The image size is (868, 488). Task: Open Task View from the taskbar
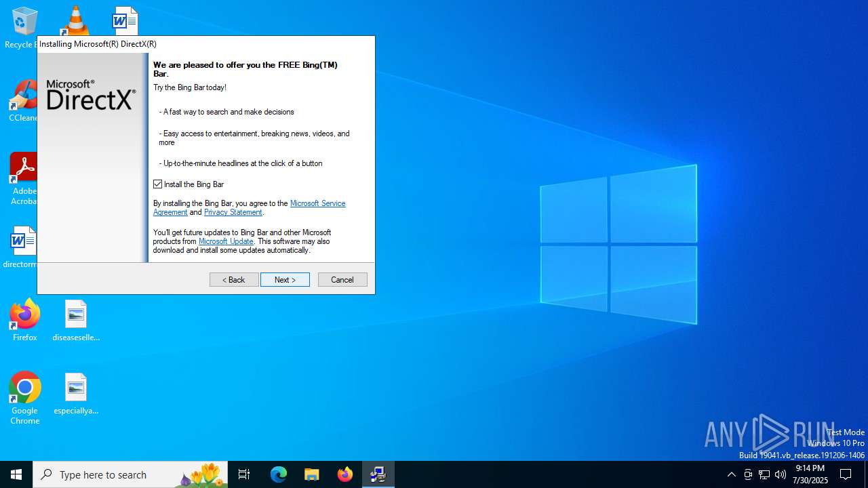point(244,474)
